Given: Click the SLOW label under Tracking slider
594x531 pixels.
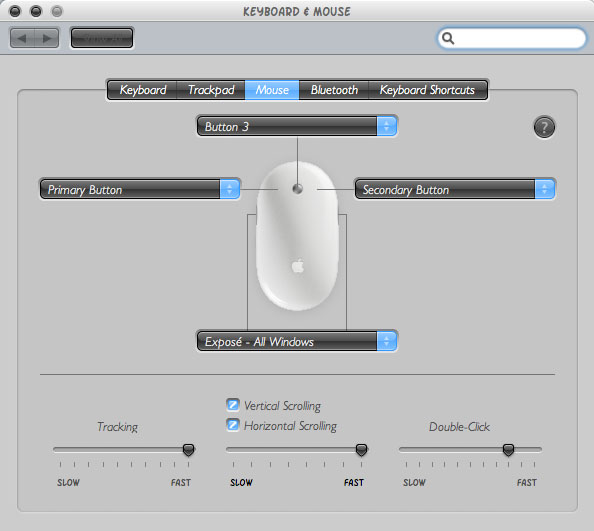Looking at the screenshot, I should point(68,483).
